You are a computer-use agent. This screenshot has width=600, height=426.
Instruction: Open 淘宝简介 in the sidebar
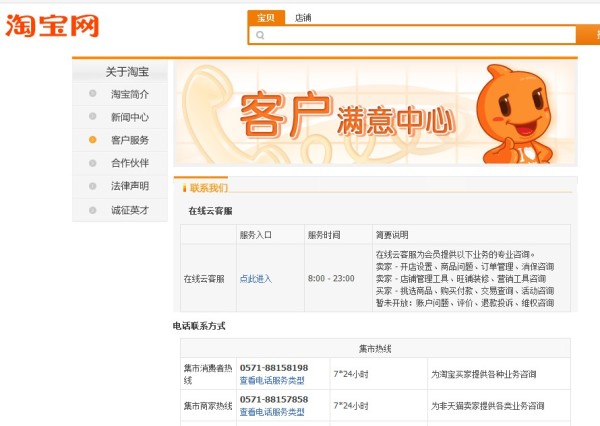point(130,94)
